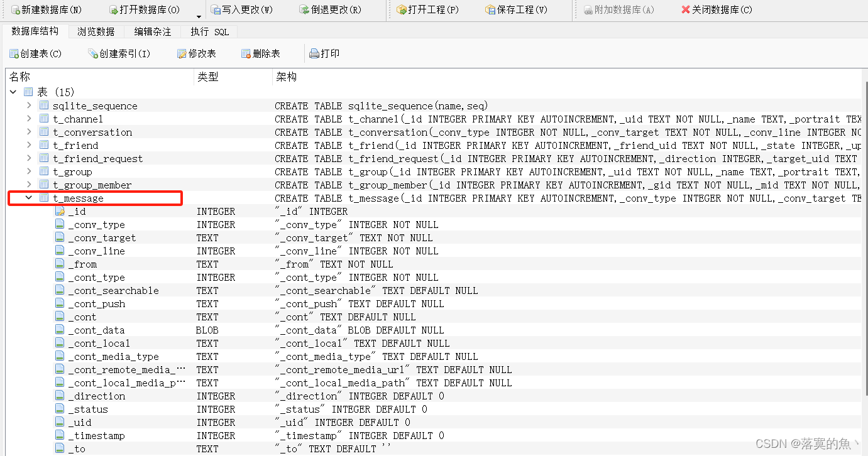Switch to the 数据库结构 tab
This screenshot has height=456, width=868.
coord(35,31)
